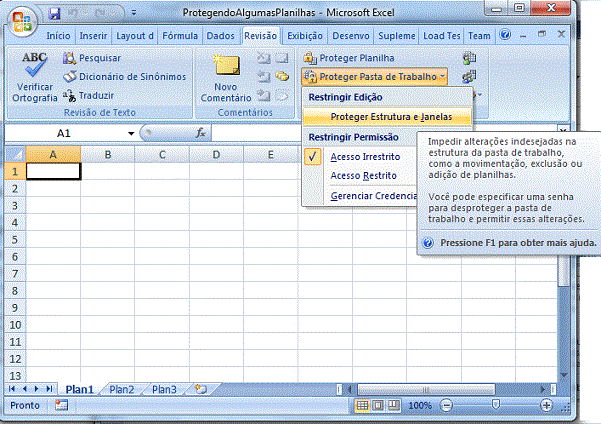The image size is (601, 424).
Task: Go to first sheet navigation arrow
Action: pyautogui.click(x=12, y=389)
